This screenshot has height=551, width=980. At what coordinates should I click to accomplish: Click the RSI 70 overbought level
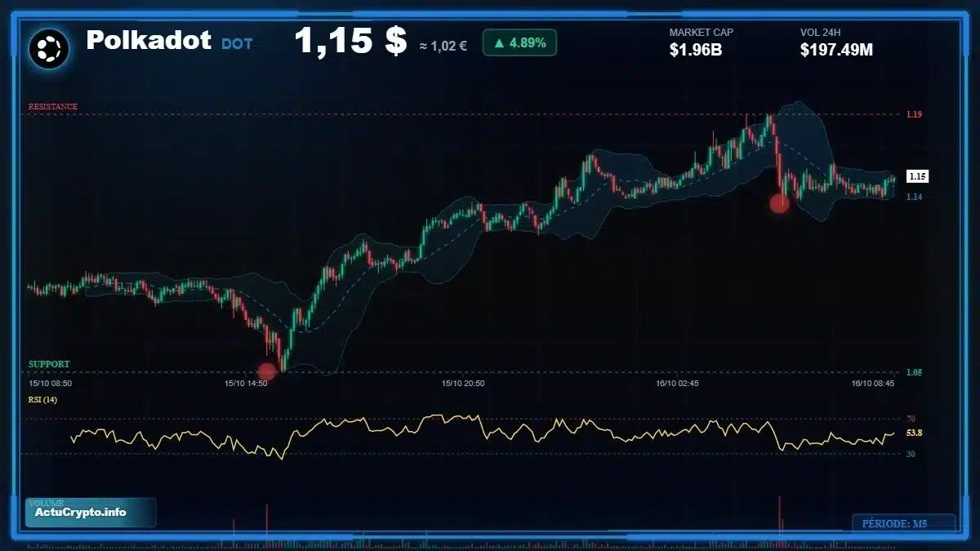(911, 419)
